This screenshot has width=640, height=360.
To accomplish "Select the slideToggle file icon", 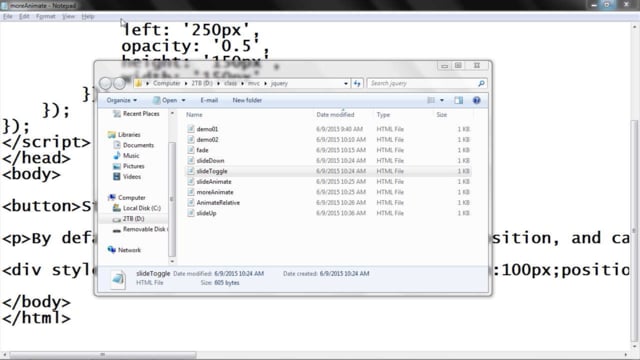I will click(x=191, y=171).
